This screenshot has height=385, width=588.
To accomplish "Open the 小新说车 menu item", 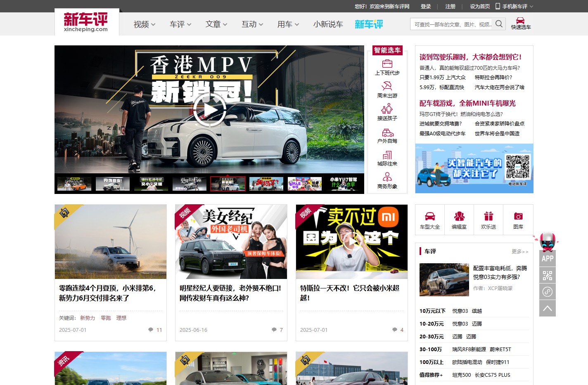I will [x=328, y=24].
